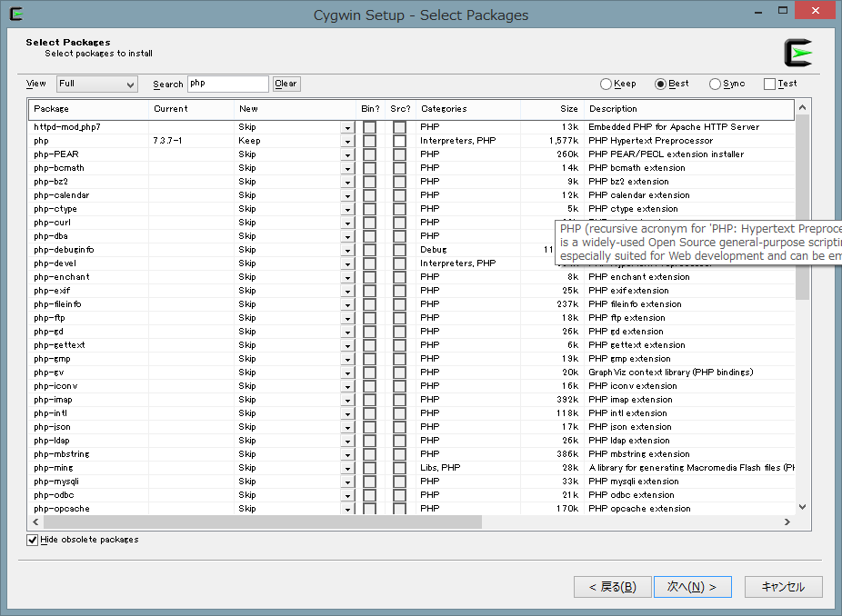Open the View dropdown showing Full
Image resolution: width=842 pixels, height=616 pixels.
[96, 84]
